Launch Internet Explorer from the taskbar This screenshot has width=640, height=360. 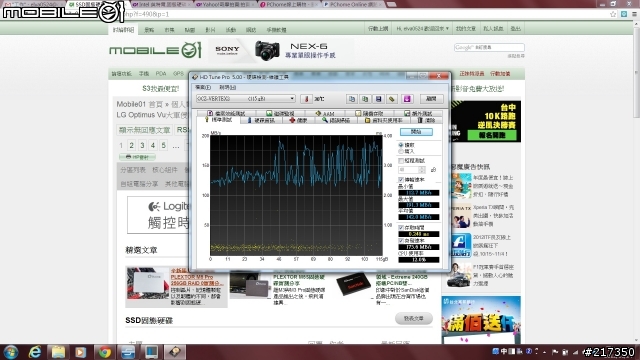pos(35,352)
